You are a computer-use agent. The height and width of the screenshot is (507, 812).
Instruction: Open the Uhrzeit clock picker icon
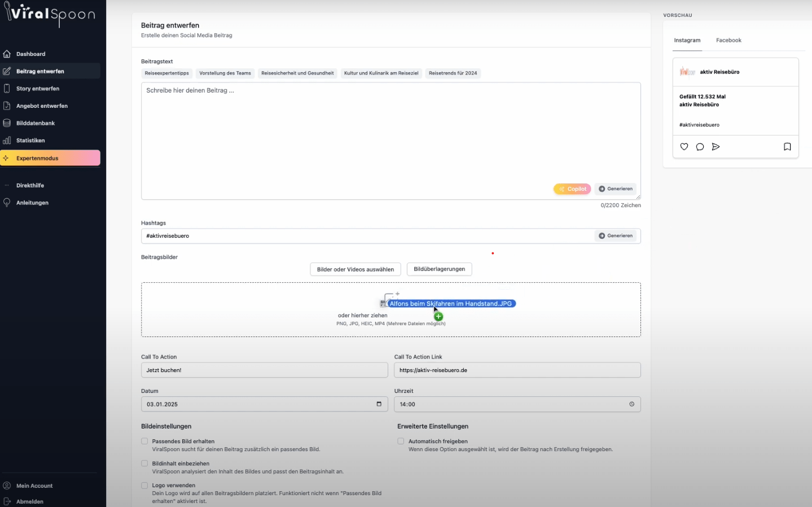(631, 404)
